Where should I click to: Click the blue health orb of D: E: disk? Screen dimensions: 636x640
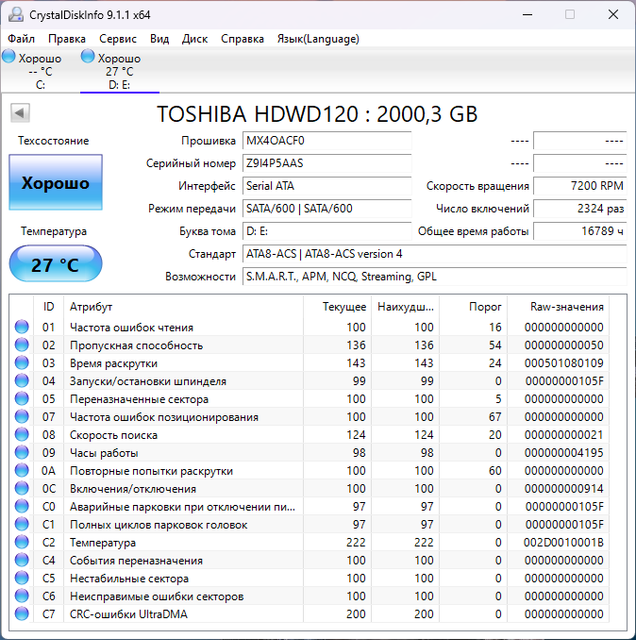87,56
